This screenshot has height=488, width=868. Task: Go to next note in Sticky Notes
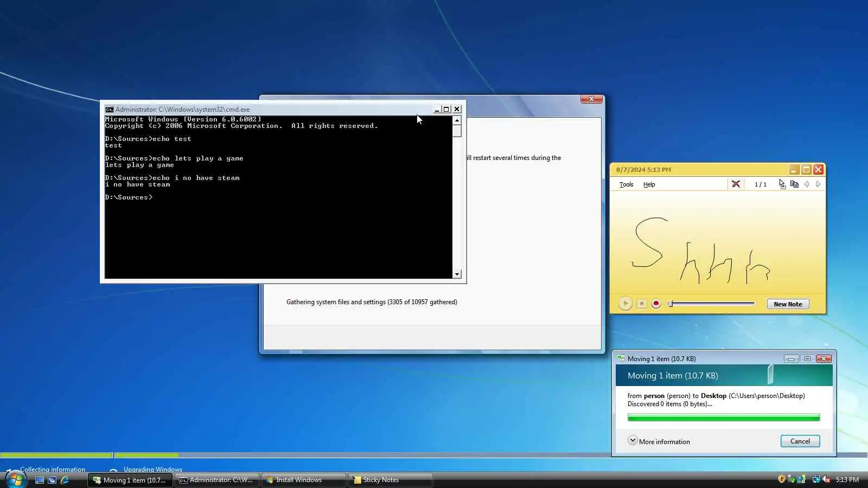pyautogui.click(x=818, y=184)
